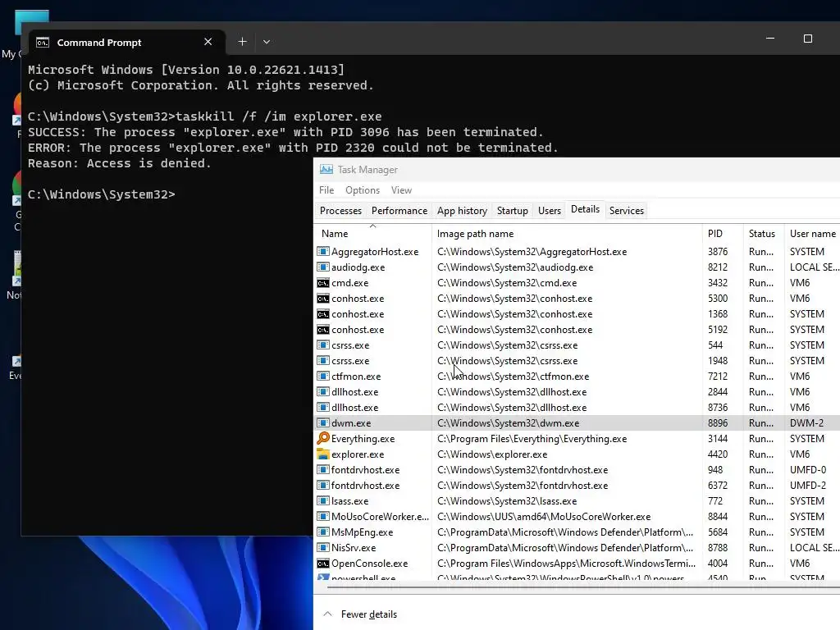Click UMFD-0 user name cell
The height and width of the screenshot is (630, 840).
(x=808, y=470)
